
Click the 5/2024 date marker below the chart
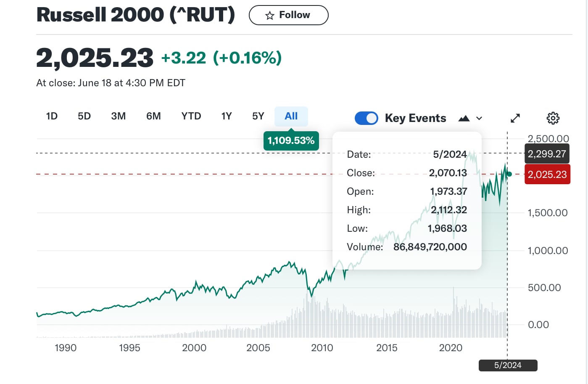coord(508,365)
